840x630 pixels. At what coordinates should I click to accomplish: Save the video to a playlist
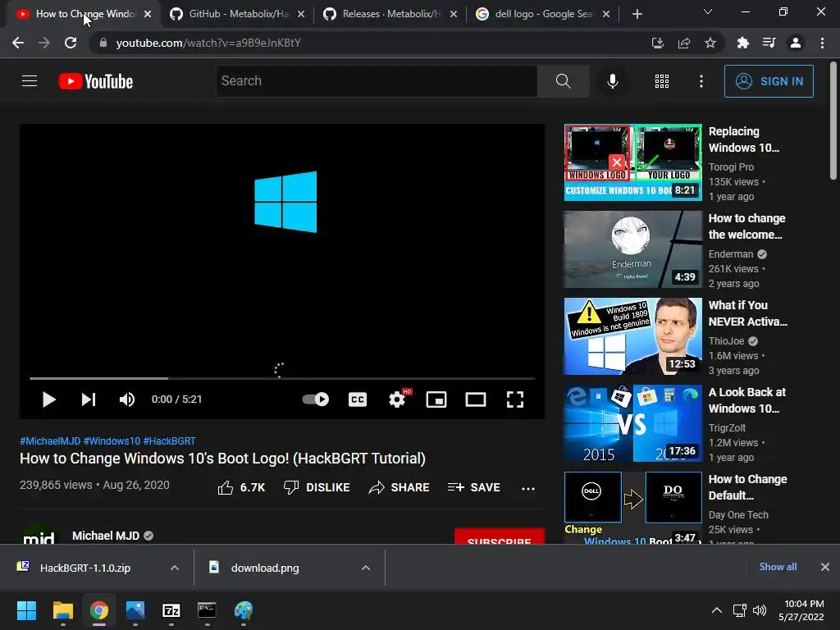pyautogui.click(x=474, y=487)
